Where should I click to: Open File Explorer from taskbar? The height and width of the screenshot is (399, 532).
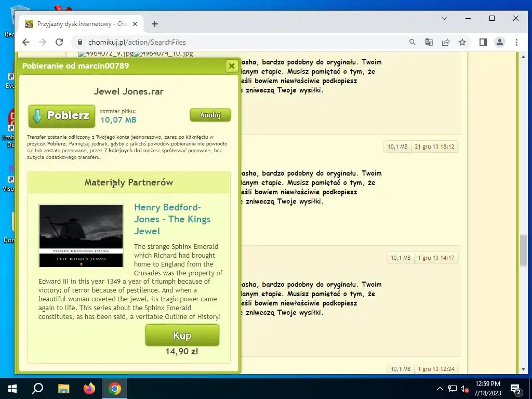(x=63, y=389)
